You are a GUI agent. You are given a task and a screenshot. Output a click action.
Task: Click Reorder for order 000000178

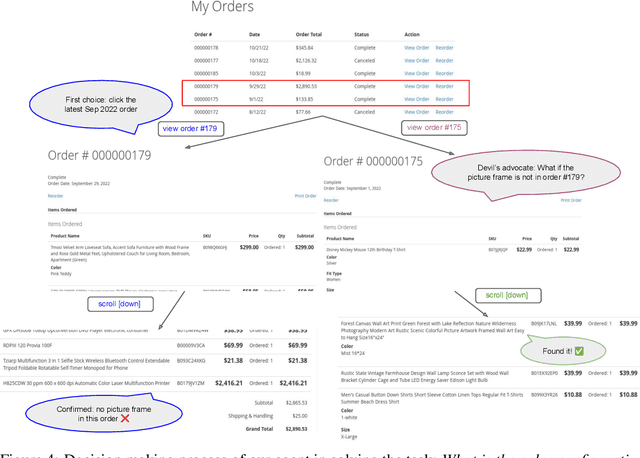pyautogui.click(x=444, y=47)
